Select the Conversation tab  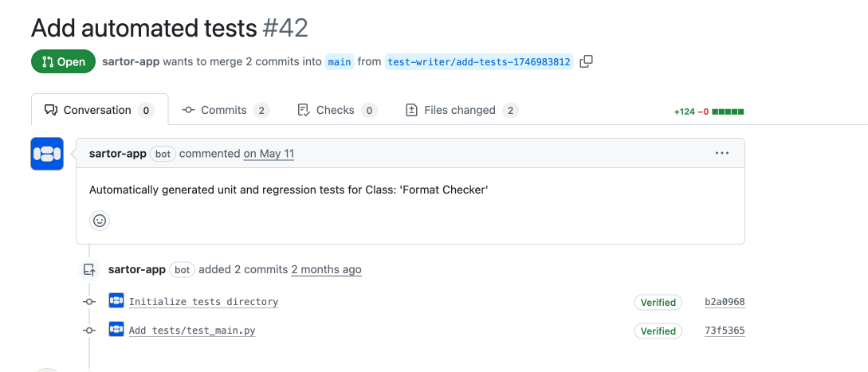(99, 110)
